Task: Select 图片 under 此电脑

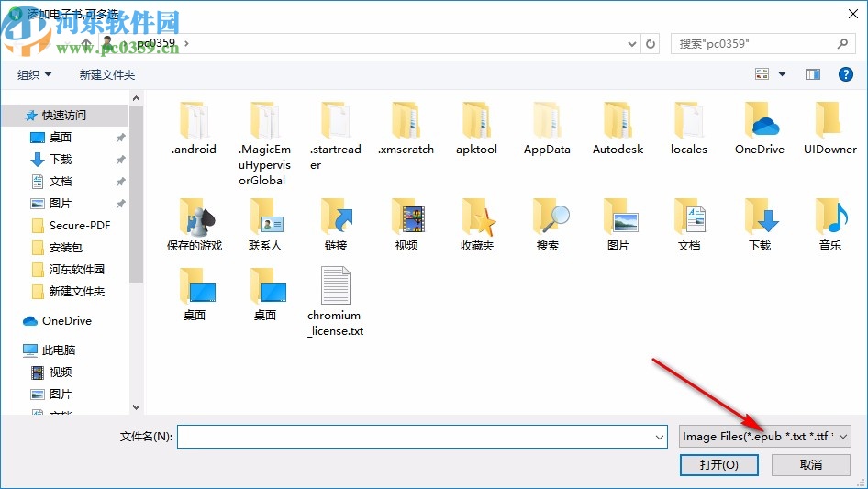Action: tap(61, 395)
